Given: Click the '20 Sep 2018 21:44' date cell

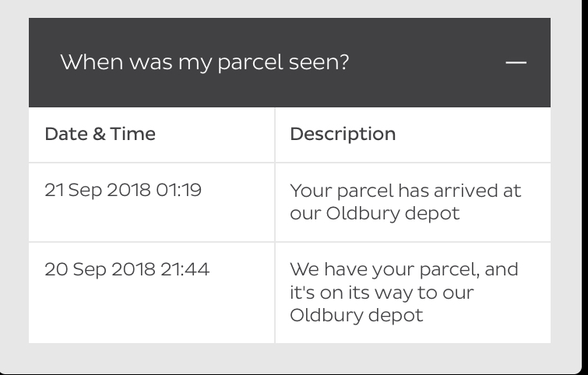Looking at the screenshot, I should coord(127,270).
